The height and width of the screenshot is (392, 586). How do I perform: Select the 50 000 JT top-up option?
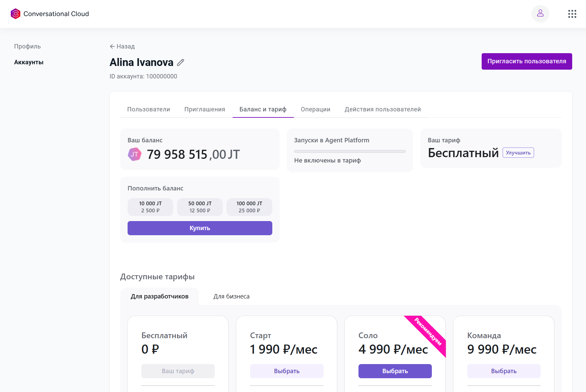click(x=200, y=207)
